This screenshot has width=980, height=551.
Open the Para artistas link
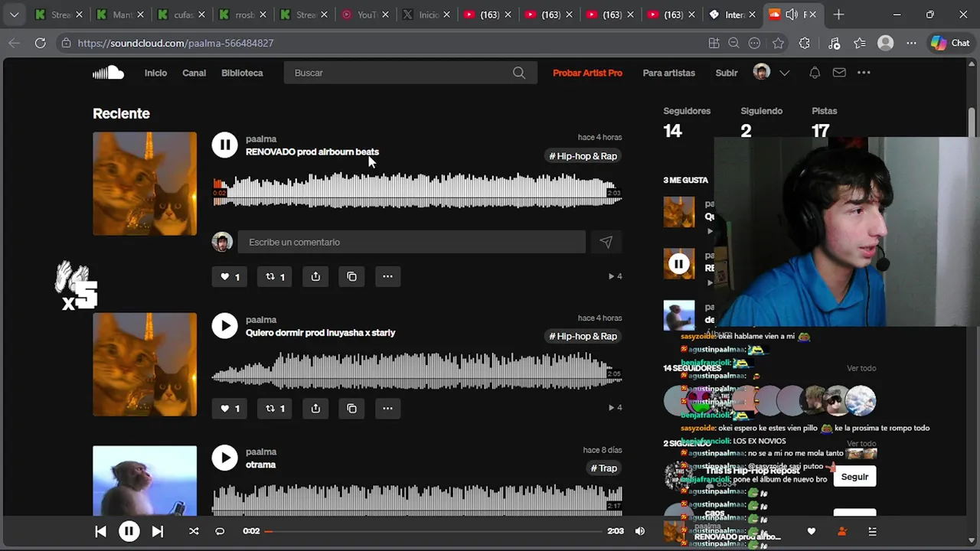pos(669,73)
